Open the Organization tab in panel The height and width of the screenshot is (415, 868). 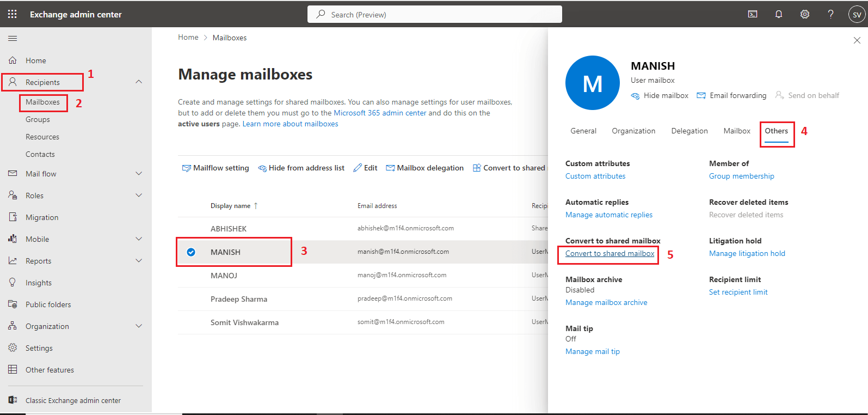click(x=633, y=131)
